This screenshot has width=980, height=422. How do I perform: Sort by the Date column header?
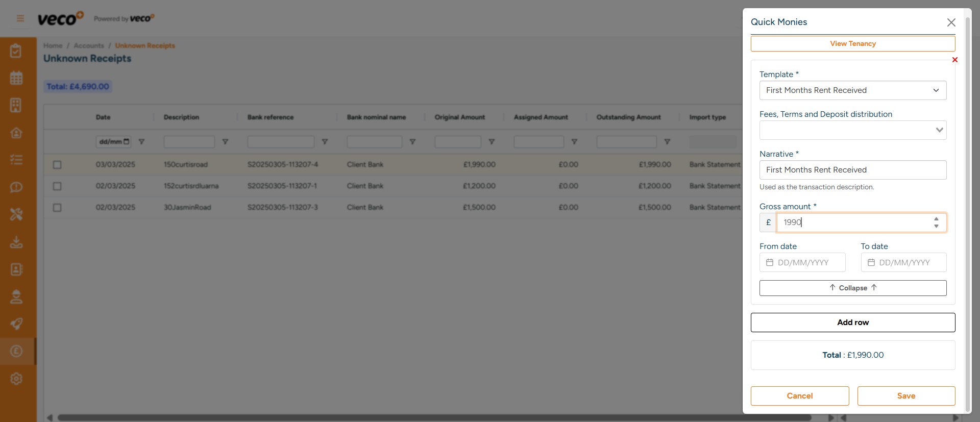coord(103,117)
